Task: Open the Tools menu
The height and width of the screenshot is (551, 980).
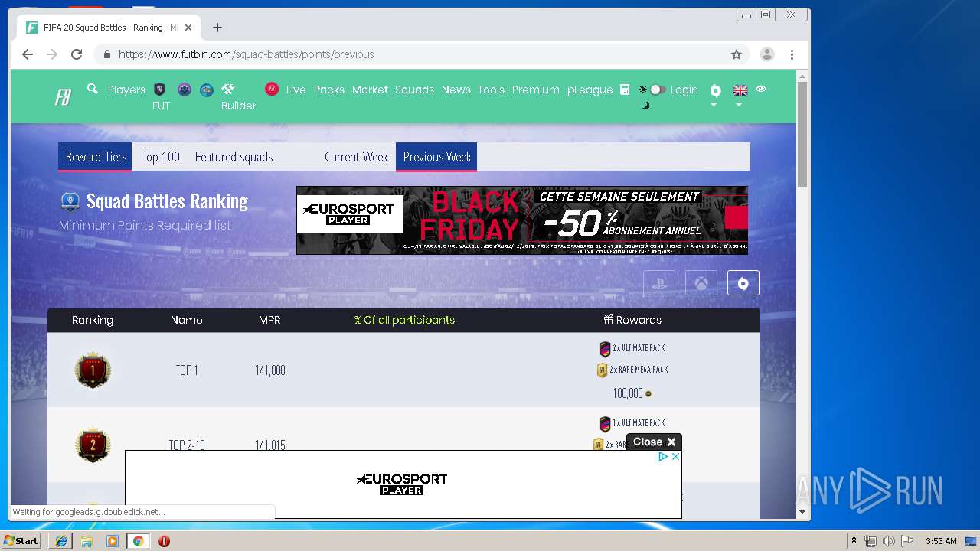Action: click(x=491, y=90)
